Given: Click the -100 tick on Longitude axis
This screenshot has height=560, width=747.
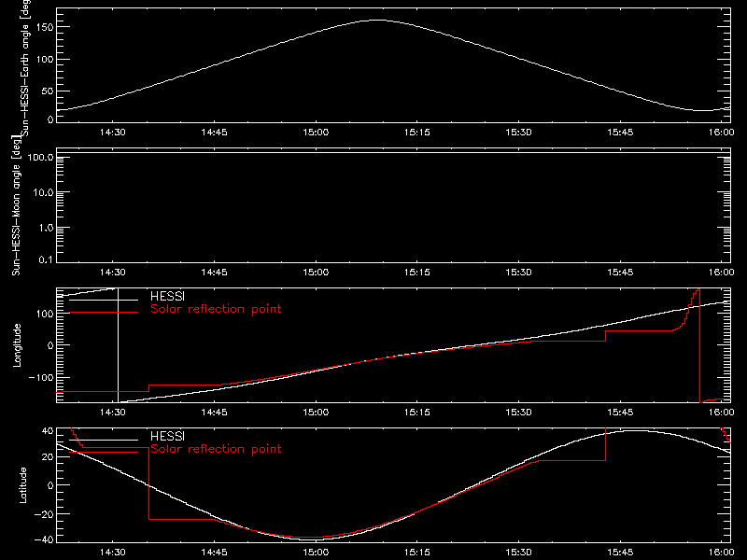Looking at the screenshot, I should coord(41,377).
